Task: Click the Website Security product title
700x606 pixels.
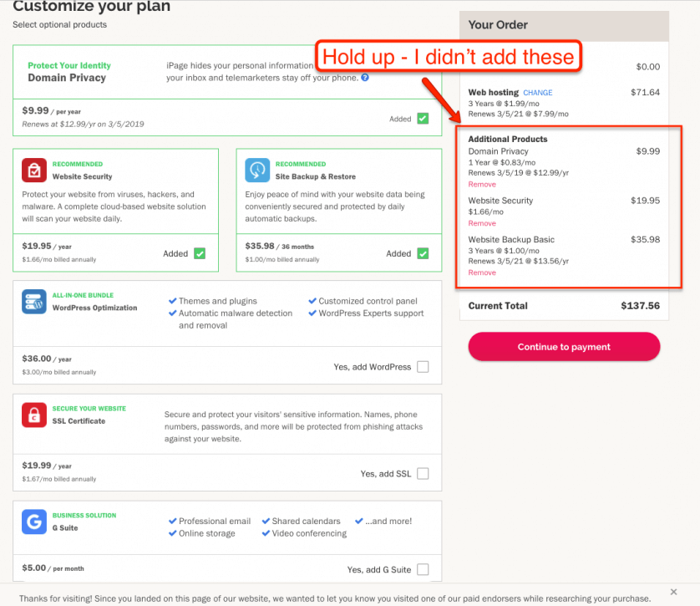Action: coord(82,176)
